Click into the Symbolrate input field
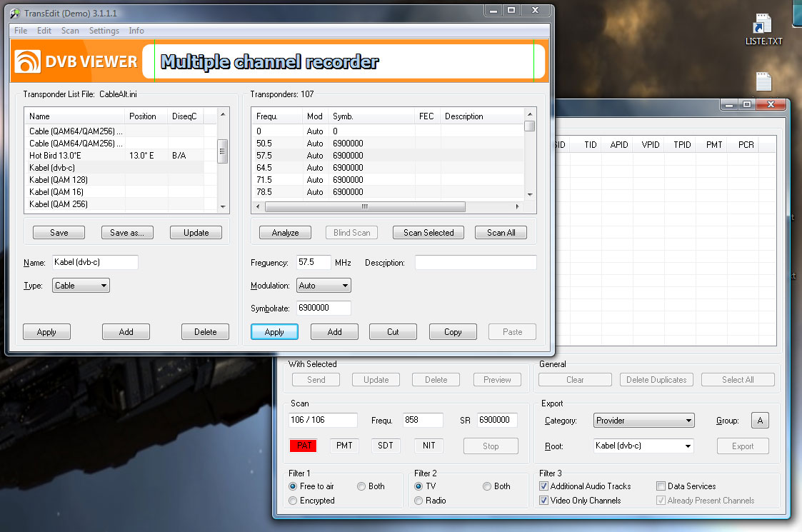The image size is (802, 532). 324,308
